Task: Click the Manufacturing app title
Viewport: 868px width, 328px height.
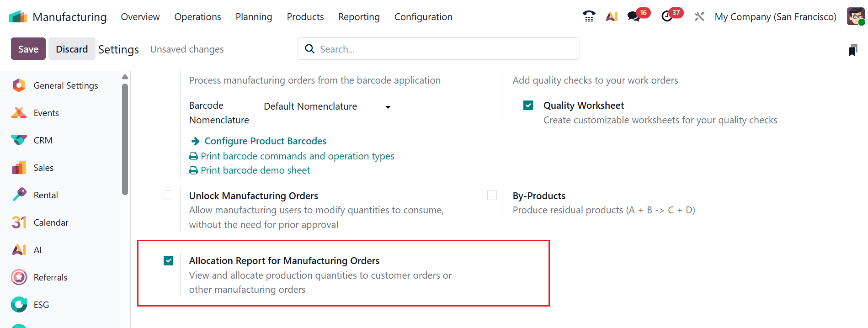Action: tap(70, 17)
